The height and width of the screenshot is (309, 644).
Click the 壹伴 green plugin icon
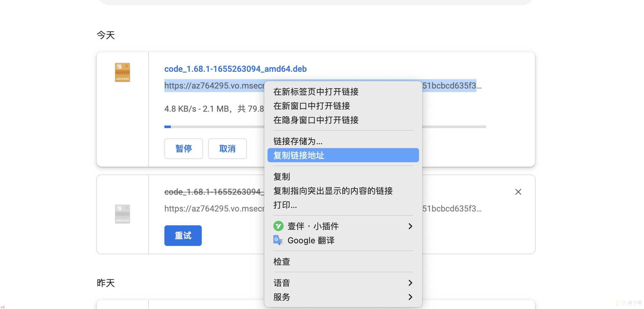278,226
